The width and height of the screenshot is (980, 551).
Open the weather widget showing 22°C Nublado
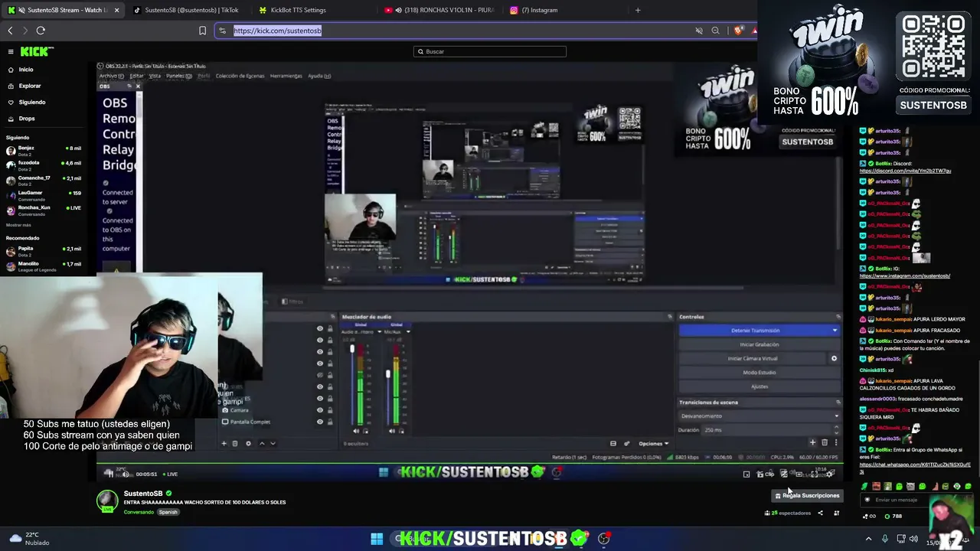coord(31,539)
